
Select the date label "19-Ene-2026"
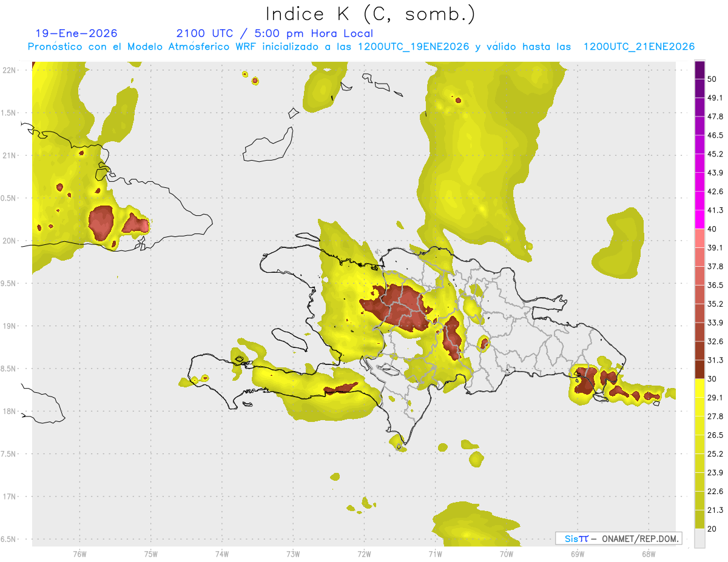(76, 33)
